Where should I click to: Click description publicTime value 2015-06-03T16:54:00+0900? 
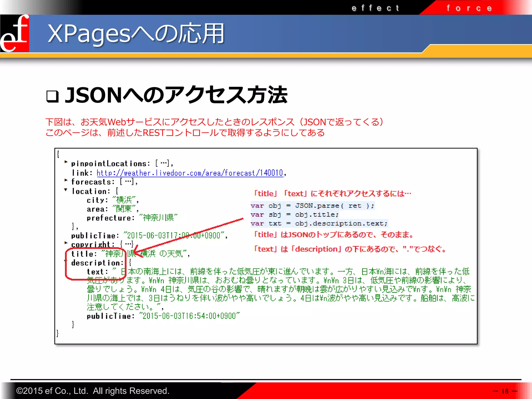pos(189,316)
